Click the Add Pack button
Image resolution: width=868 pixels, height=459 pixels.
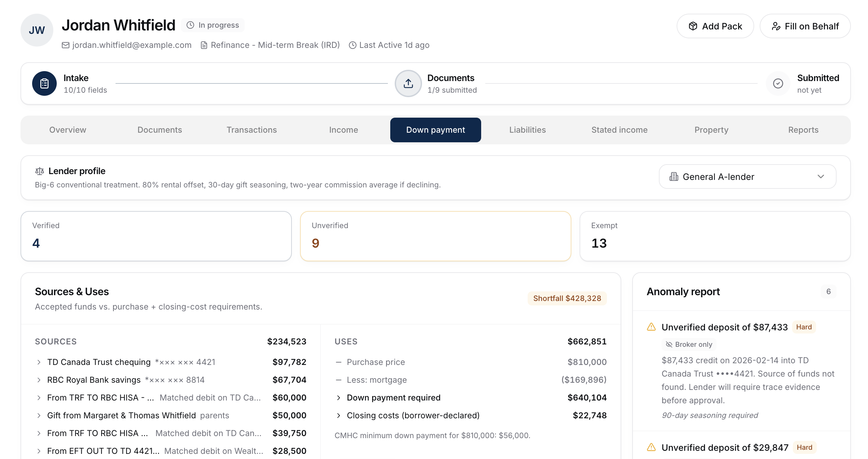pos(715,26)
